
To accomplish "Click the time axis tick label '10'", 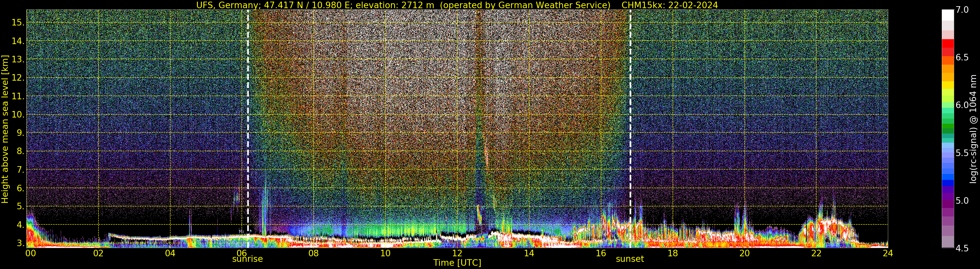I will tap(385, 253).
